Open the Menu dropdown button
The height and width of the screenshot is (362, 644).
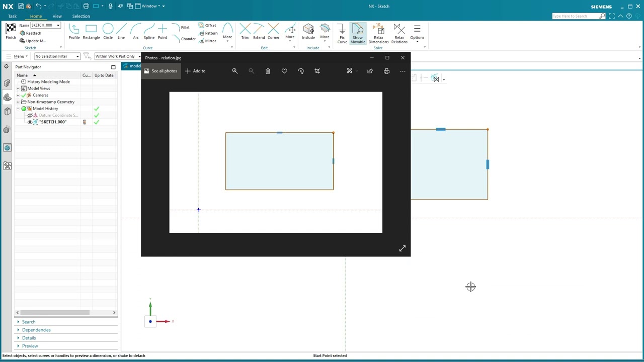(17, 56)
